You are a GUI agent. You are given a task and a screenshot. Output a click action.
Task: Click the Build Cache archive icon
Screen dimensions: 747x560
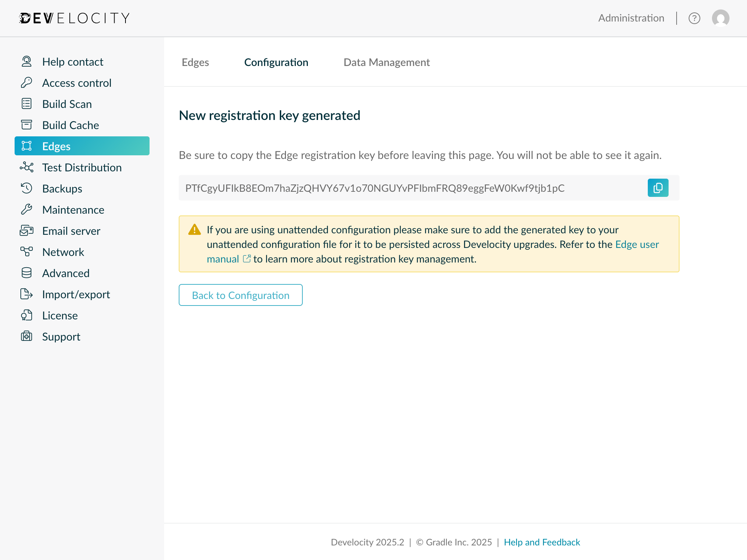[26, 125]
